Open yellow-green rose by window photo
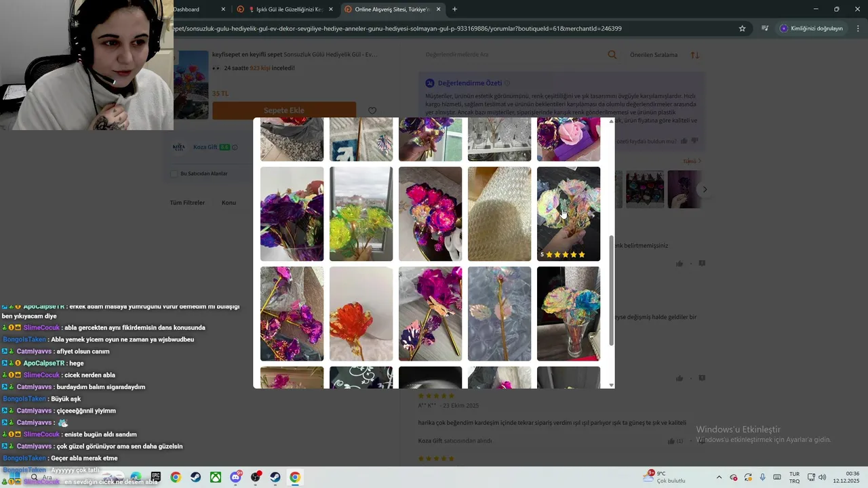 [x=361, y=214]
